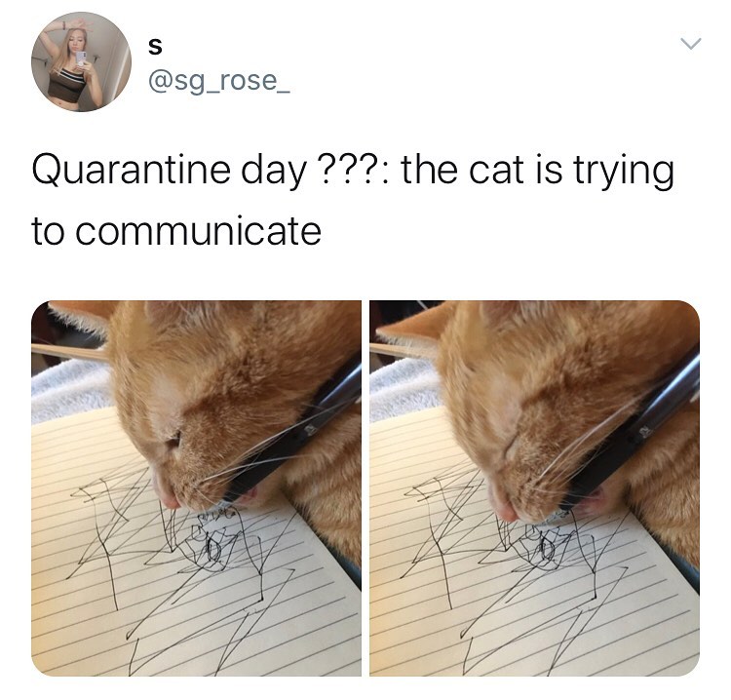Open the round profile avatar photo

point(81,62)
